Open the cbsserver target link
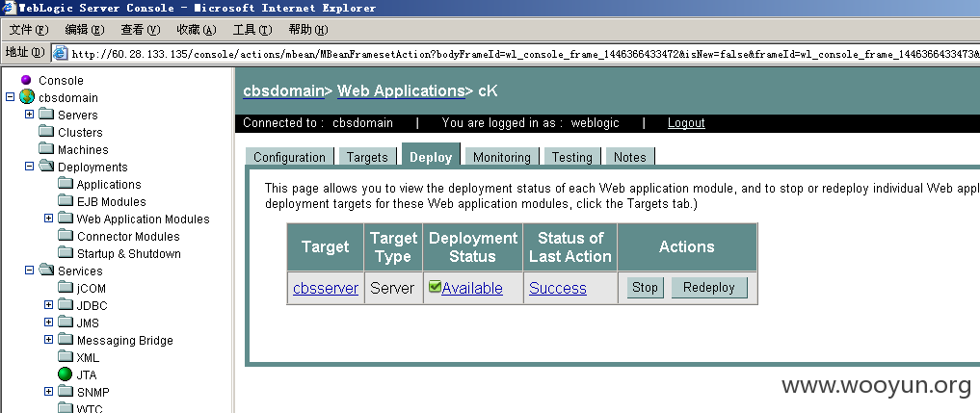 (x=326, y=288)
